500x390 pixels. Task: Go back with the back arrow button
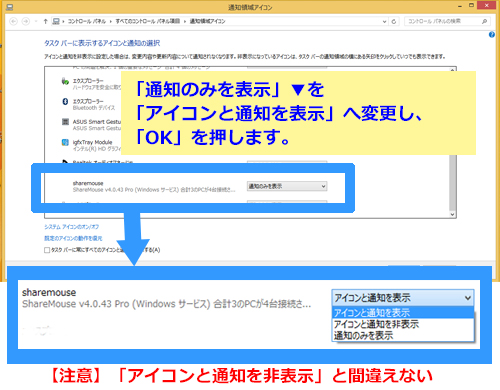(x=14, y=21)
